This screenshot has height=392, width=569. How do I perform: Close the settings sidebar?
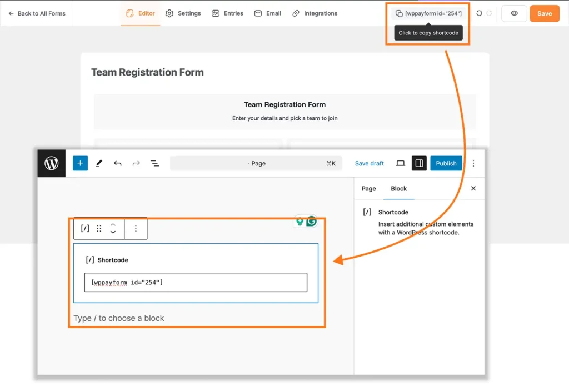(x=473, y=188)
